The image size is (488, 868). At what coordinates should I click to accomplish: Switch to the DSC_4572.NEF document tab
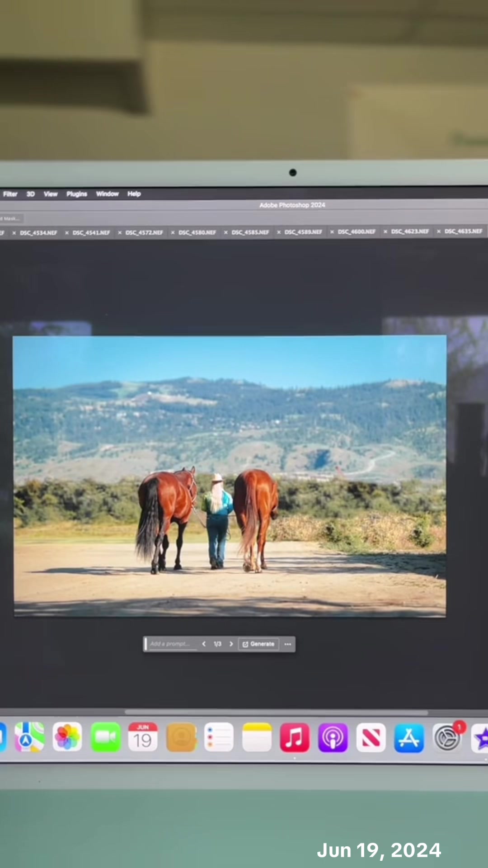point(144,233)
